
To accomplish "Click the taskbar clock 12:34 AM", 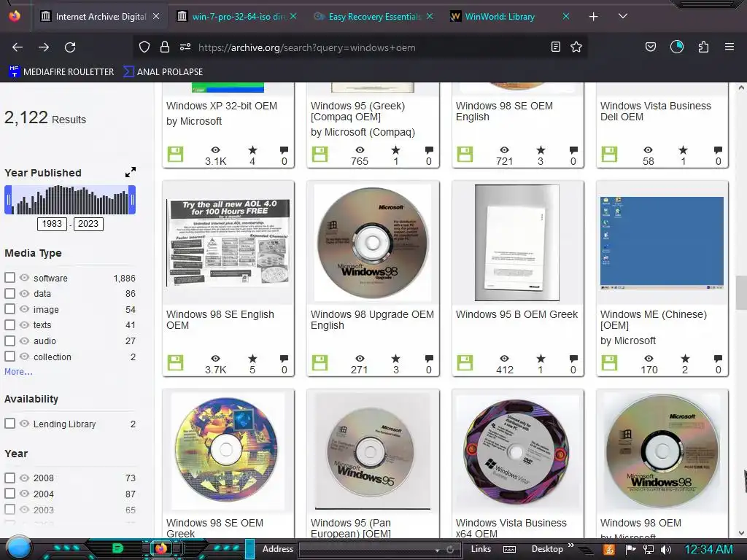I will (708, 550).
